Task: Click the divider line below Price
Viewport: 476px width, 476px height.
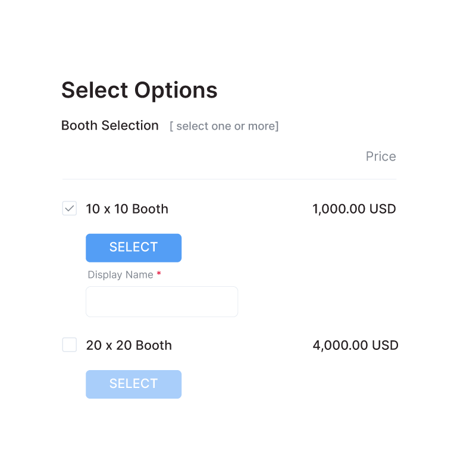Action: [x=229, y=179]
